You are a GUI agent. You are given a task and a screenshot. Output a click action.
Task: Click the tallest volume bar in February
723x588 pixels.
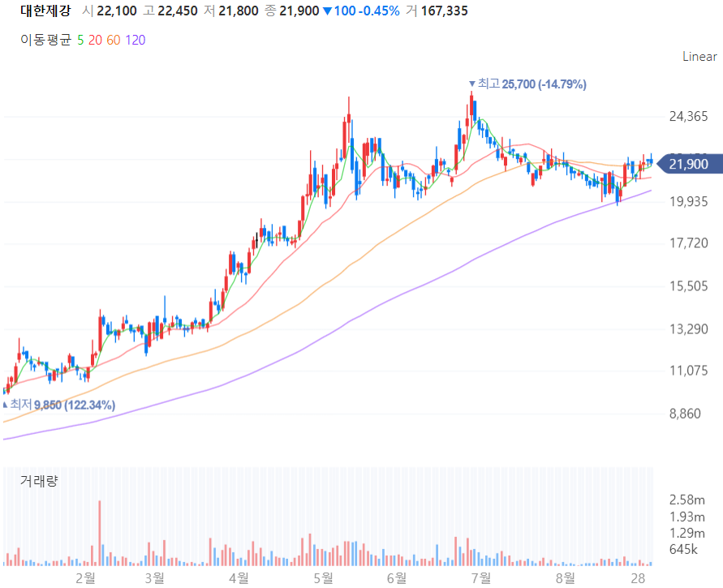[x=99, y=533]
